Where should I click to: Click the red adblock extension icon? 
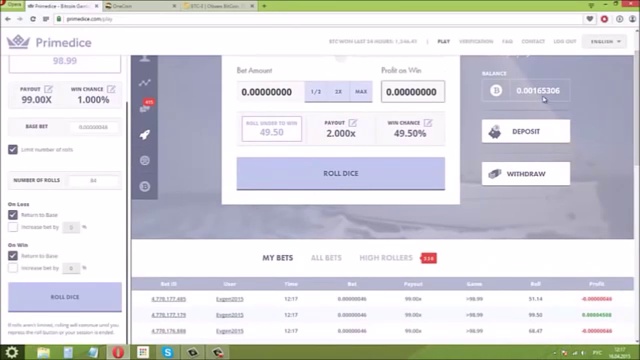pyautogui.click(x=604, y=19)
